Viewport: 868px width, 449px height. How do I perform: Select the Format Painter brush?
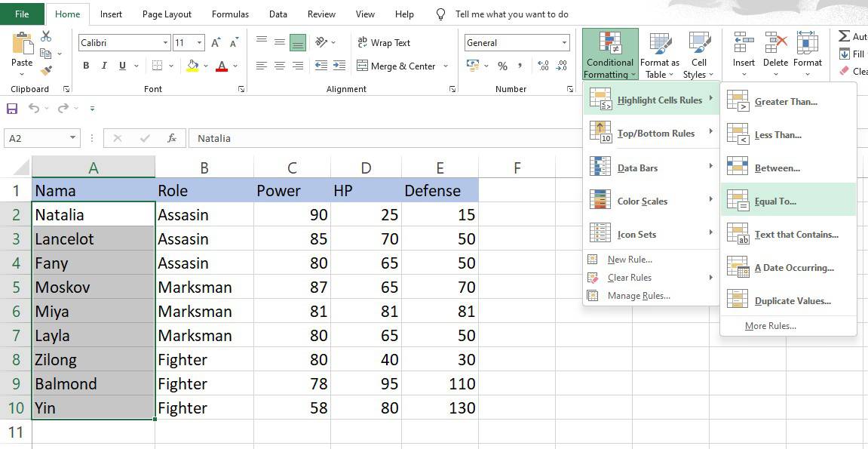[x=46, y=70]
